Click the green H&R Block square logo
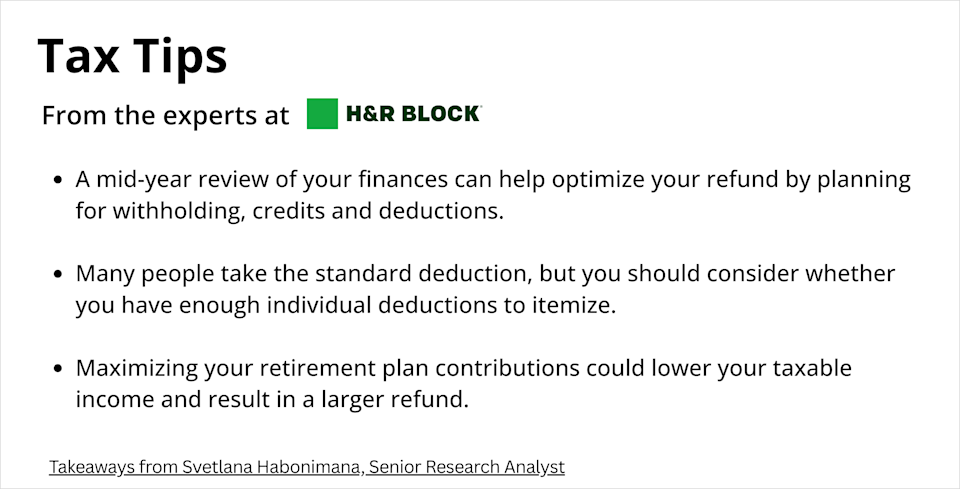This screenshot has height=489, width=960. tap(322, 114)
